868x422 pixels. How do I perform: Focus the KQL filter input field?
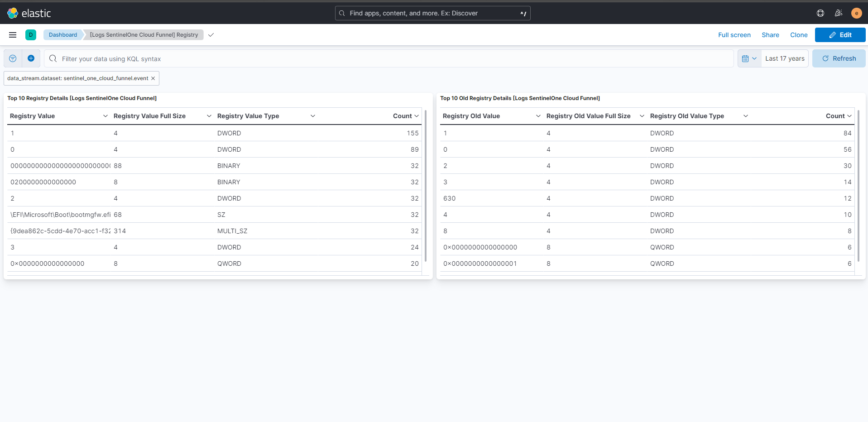pyautogui.click(x=388, y=58)
